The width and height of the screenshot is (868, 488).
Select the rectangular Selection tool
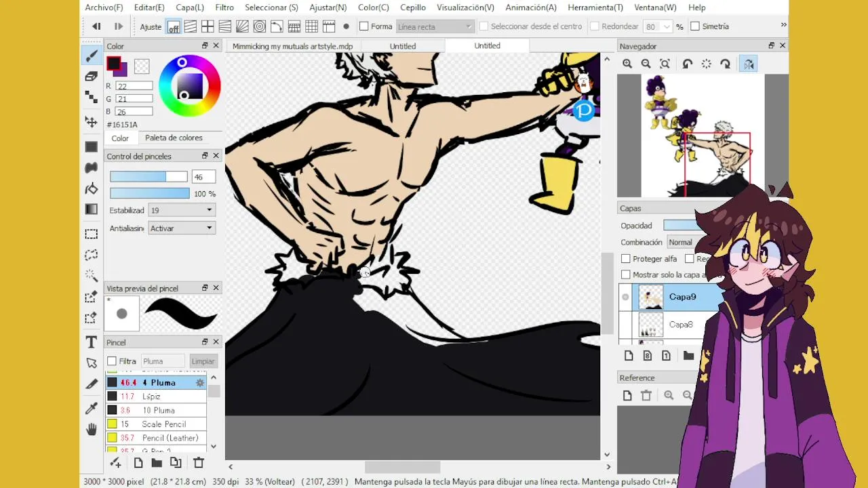coord(92,234)
